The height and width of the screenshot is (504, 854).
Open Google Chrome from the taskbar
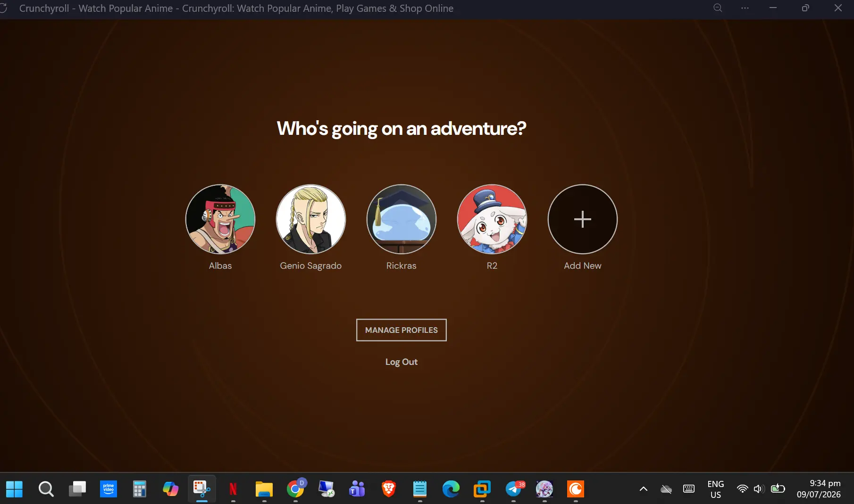point(296,489)
